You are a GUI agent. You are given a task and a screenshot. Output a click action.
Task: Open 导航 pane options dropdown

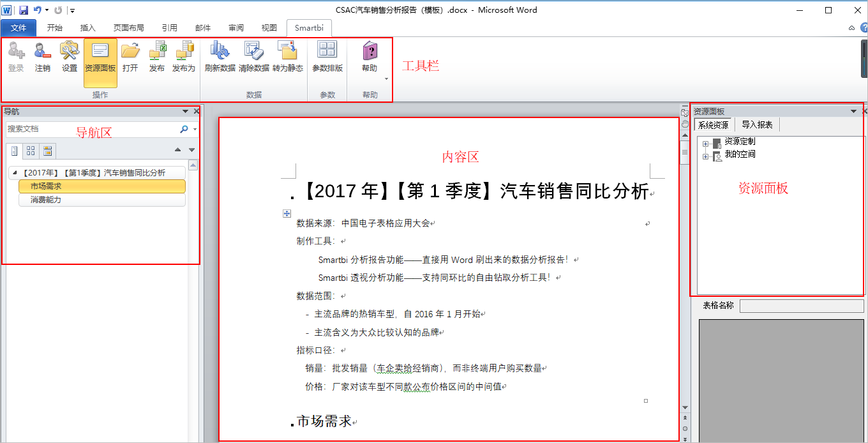click(x=185, y=111)
